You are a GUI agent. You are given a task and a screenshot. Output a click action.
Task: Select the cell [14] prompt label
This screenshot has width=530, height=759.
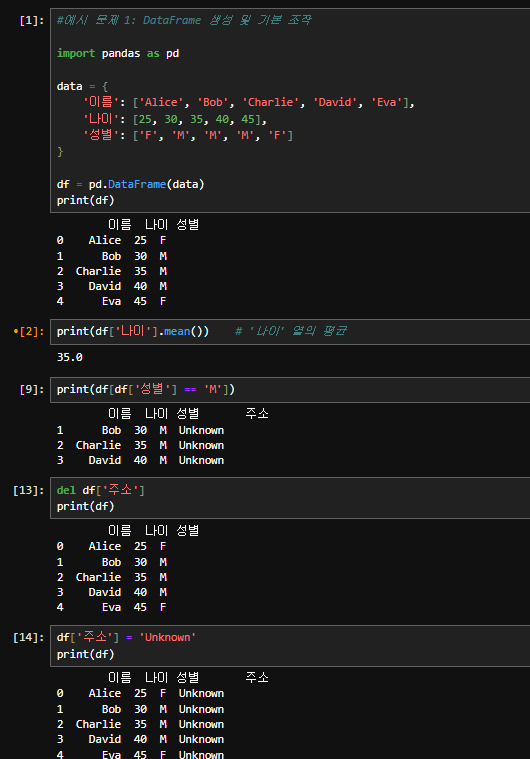(29, 638)
